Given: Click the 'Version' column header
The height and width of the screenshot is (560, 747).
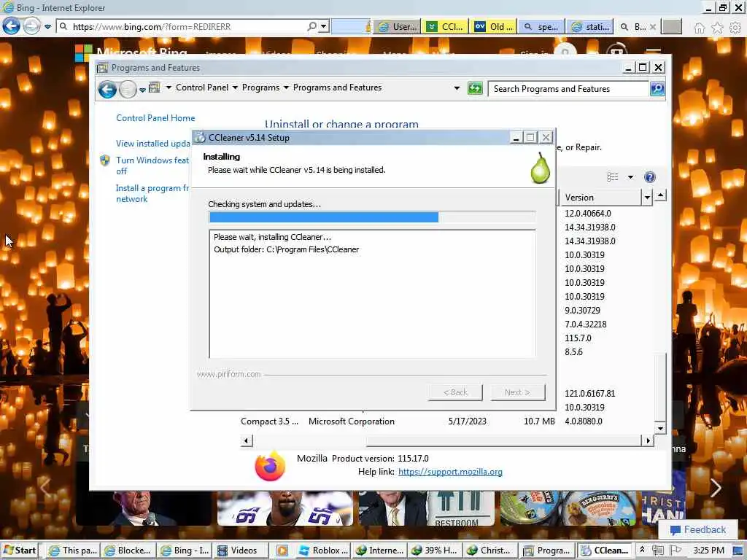Looking at the screenshot, I should click(600, 197).
